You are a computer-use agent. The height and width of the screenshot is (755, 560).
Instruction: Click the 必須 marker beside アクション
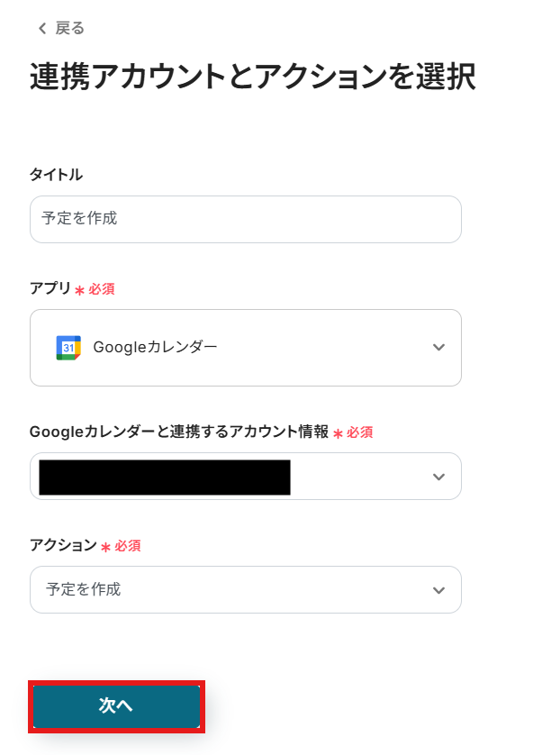pyautogui.click(x=127, y=546)
